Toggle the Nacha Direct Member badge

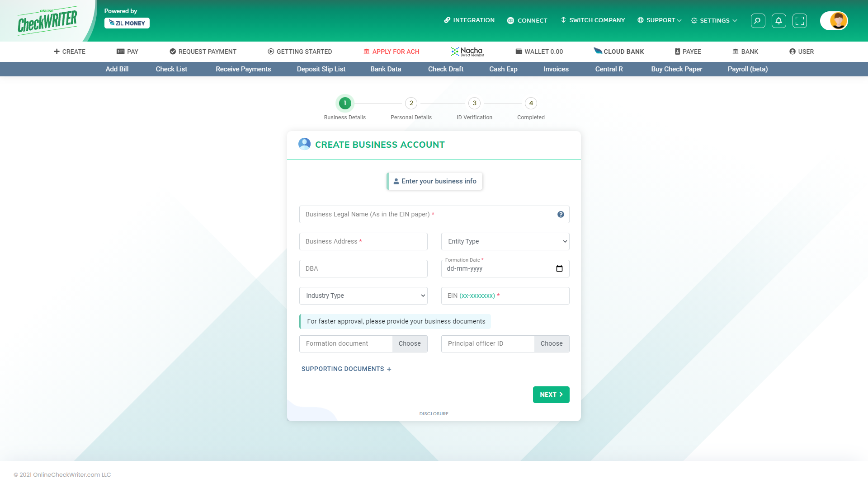coord(467,51)
